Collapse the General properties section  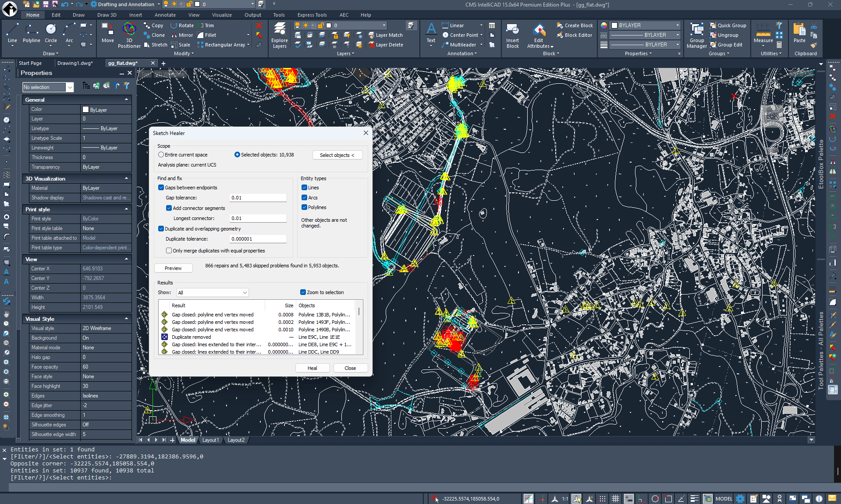click(126, 100)
